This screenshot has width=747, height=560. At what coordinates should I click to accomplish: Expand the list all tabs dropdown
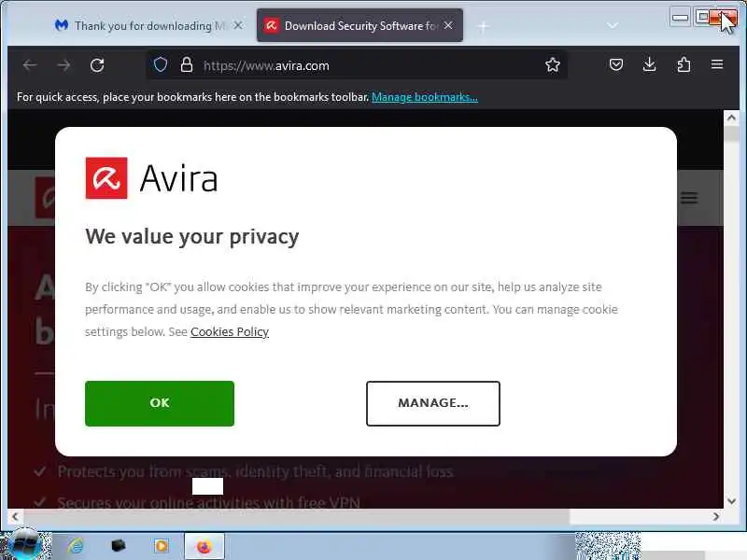point(613,26)
